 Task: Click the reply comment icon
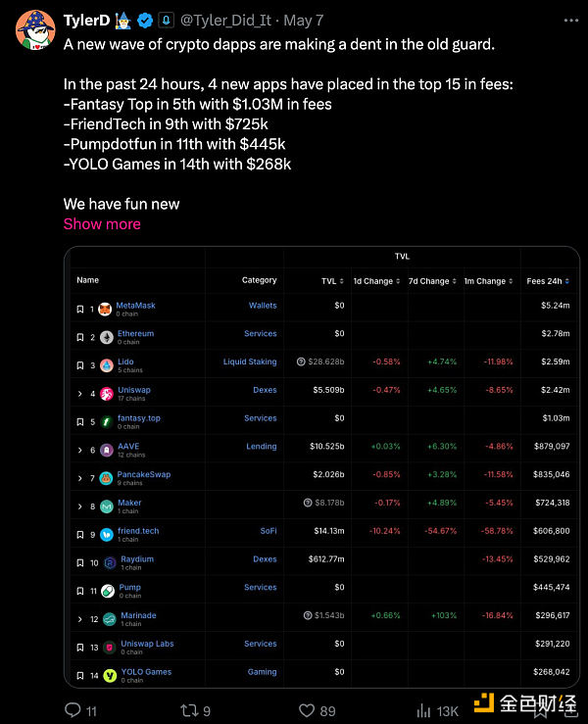(x=73, y=709)
